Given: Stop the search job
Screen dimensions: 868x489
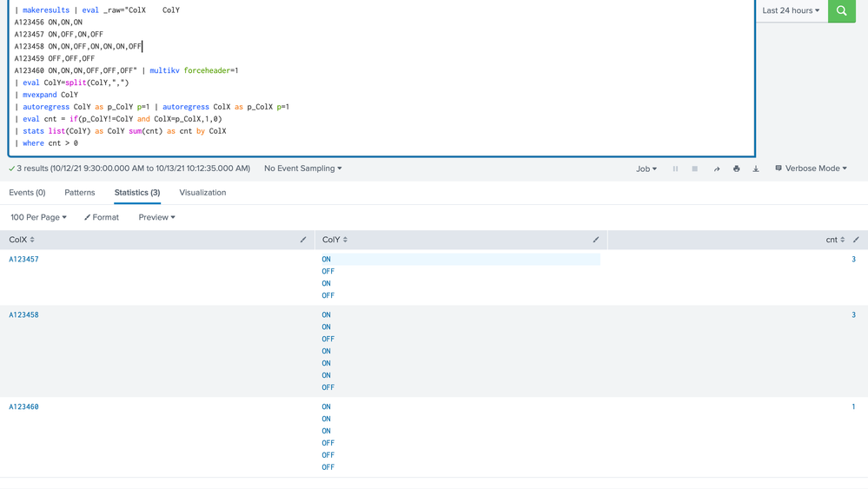Looking at the screenshot, I should coord(695,169).
